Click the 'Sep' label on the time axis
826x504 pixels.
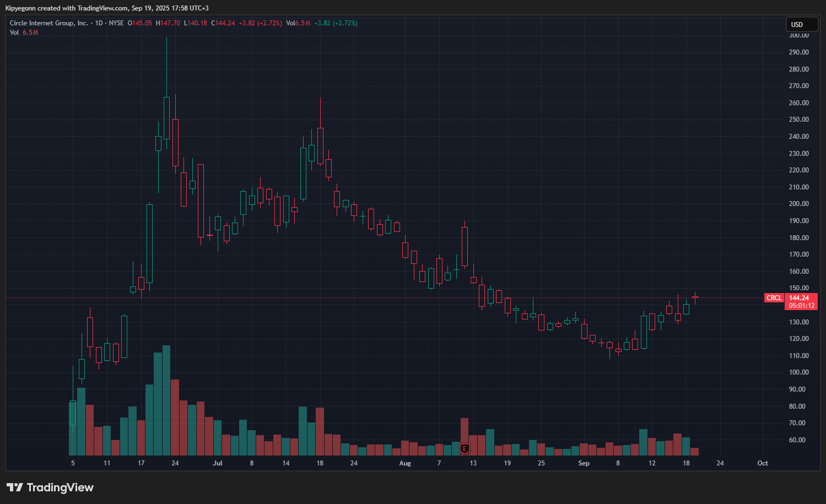coord(584,463)
